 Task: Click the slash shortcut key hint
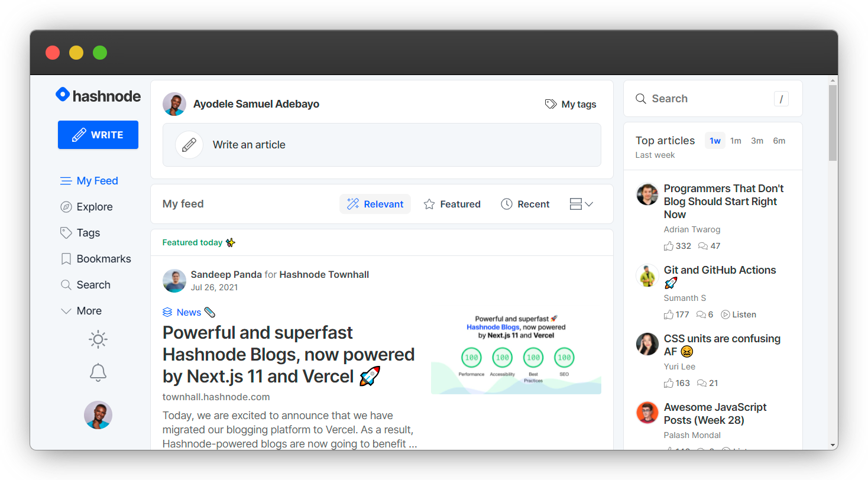point(781,99)
